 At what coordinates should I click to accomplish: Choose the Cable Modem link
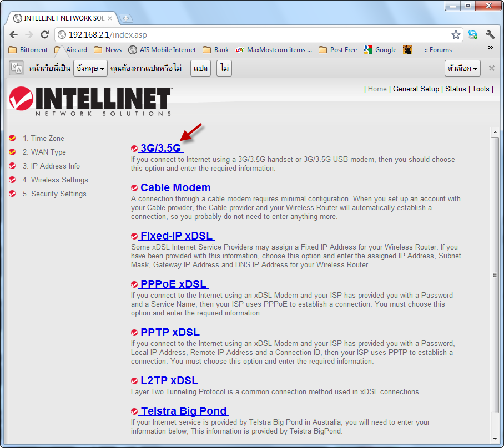pyautogui.click(x=175, y=187)
